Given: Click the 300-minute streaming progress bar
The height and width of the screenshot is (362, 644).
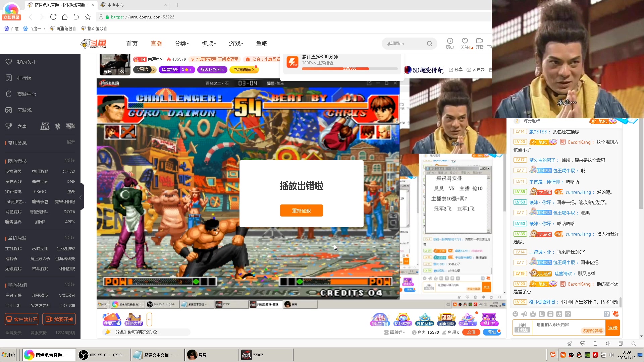Looking at the screenshot, I should tap(350, 68).
